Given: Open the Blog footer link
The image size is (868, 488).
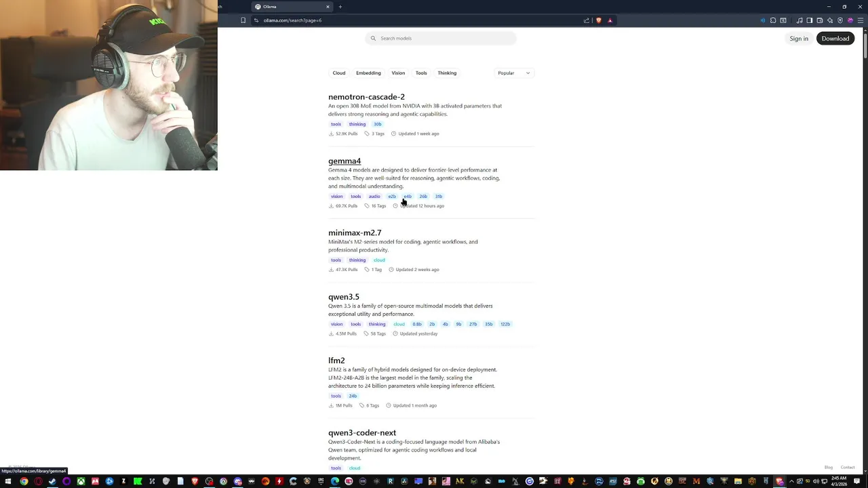Looking at the screenshot, I should pyautogui.click(x=829, y=468).
